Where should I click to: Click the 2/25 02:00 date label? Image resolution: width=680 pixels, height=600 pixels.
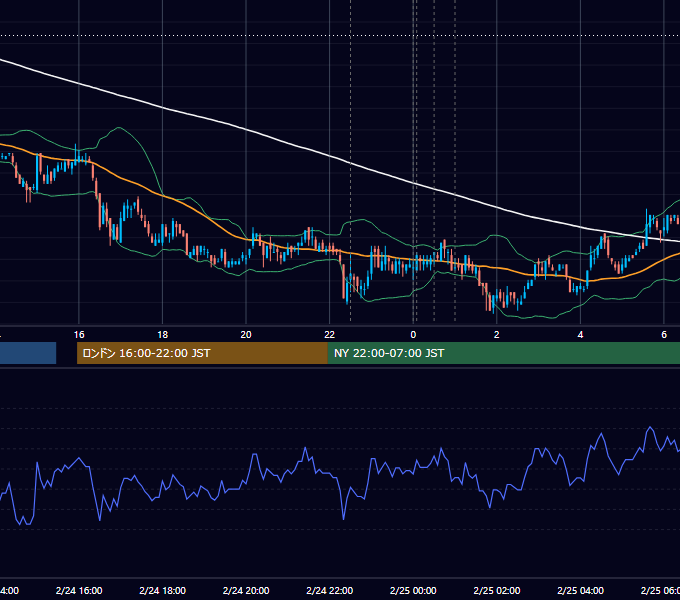(x=497, y=591)
